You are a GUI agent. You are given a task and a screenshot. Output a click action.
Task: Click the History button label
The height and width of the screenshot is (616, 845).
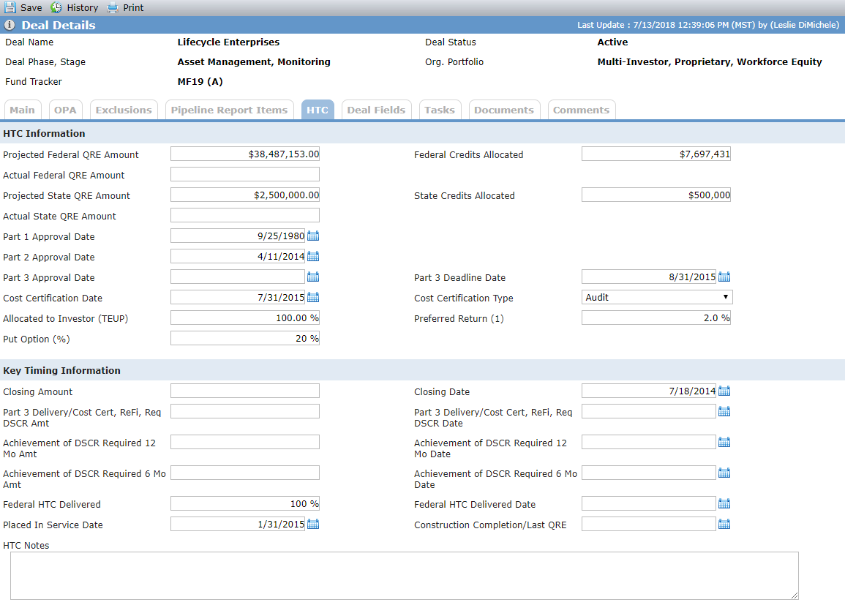[83, 8]
